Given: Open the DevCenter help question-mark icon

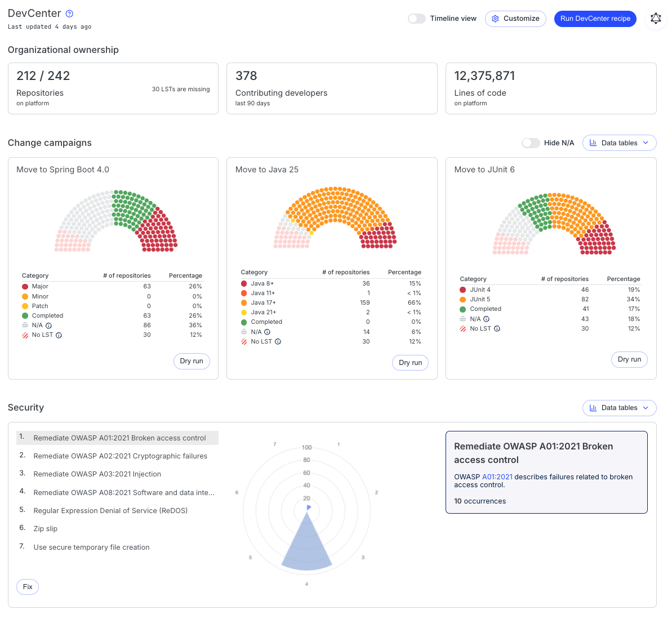Looking at the screenshot, I should (x=69, y=14).
